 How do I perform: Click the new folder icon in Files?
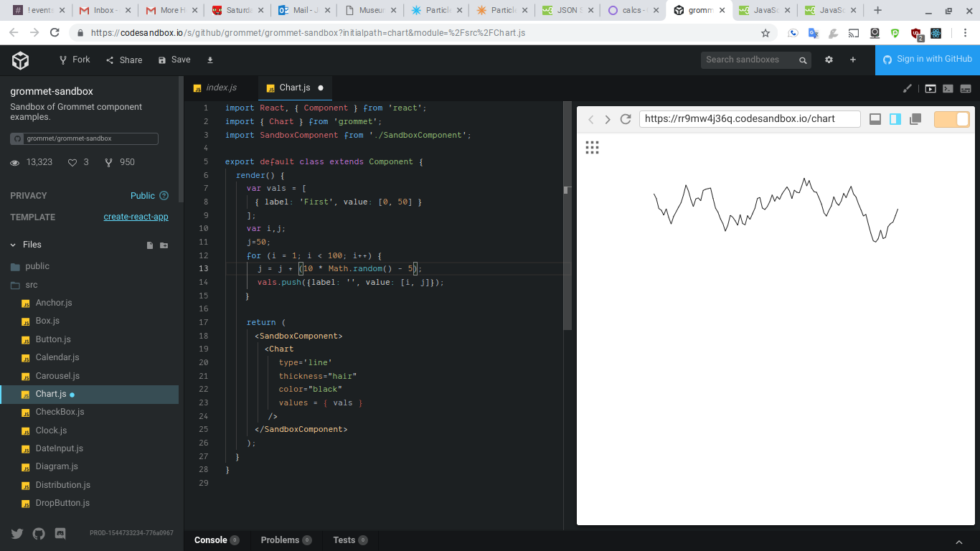pyautogui.click(x=164, y=245)
